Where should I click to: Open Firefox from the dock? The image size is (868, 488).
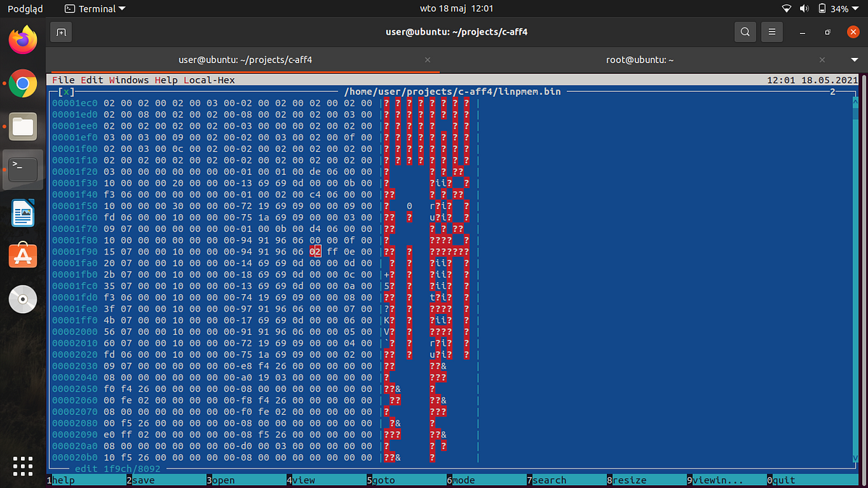pos(23,40)
